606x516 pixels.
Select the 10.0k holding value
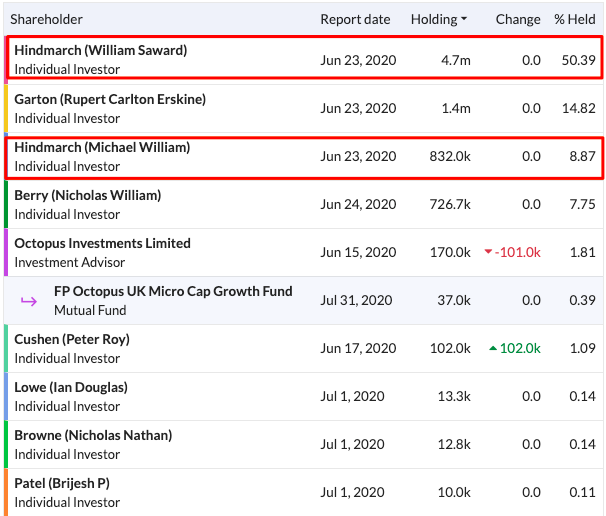pos(454,492)
